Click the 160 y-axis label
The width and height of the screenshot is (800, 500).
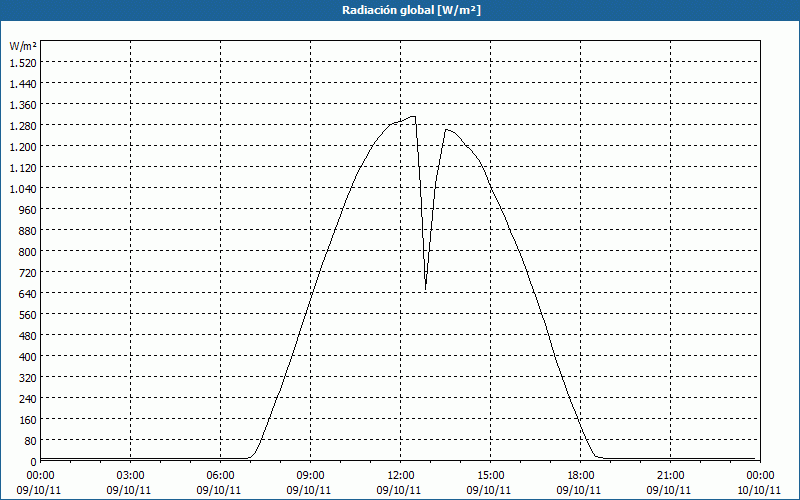28,420
